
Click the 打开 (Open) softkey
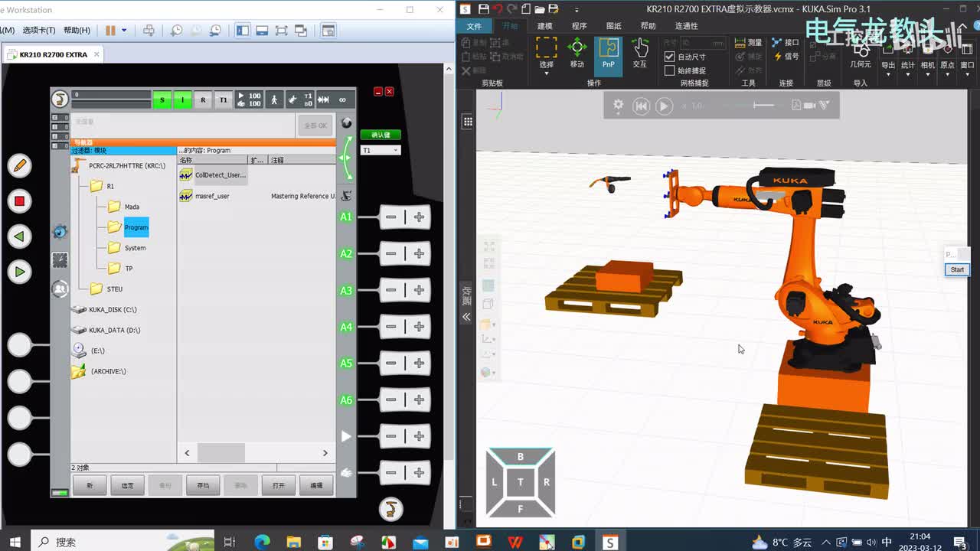[278, 485]
